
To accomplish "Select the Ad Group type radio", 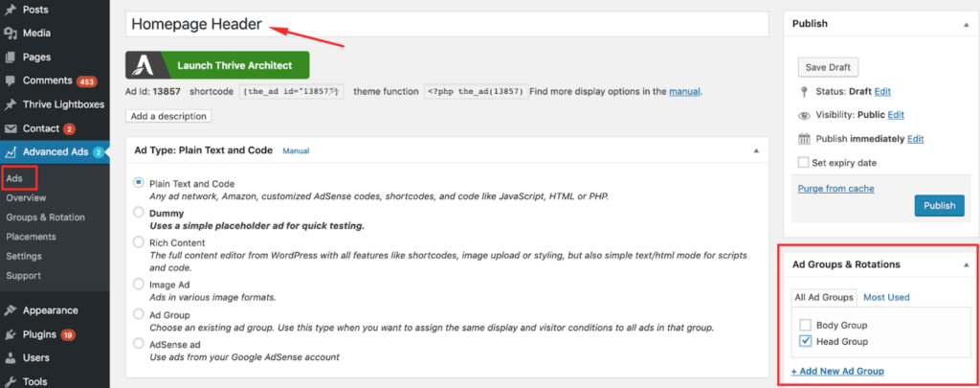I will (139, 314).
